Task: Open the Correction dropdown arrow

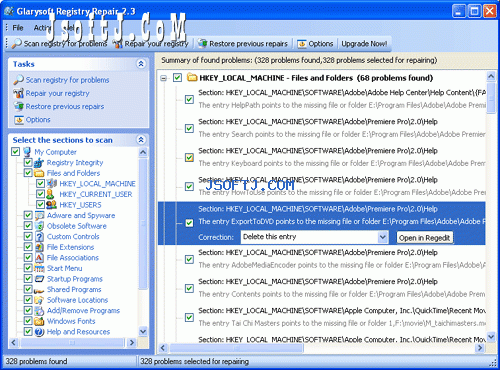Action: pyautogui.click(x=382, y=237)
